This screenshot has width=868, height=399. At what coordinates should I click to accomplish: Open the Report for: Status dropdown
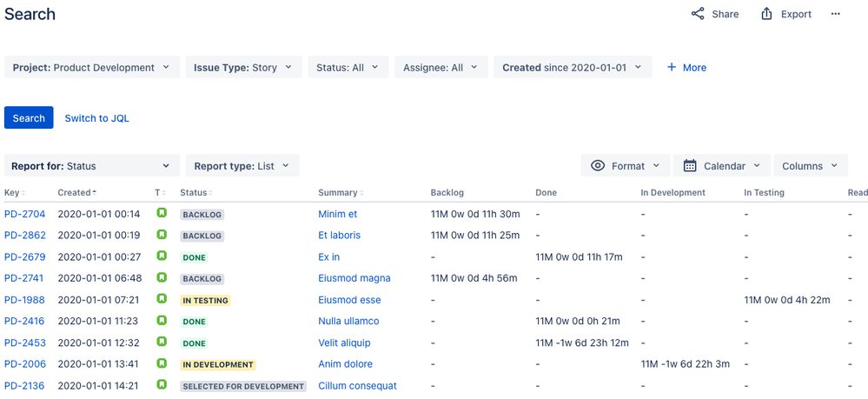(92, 166)
